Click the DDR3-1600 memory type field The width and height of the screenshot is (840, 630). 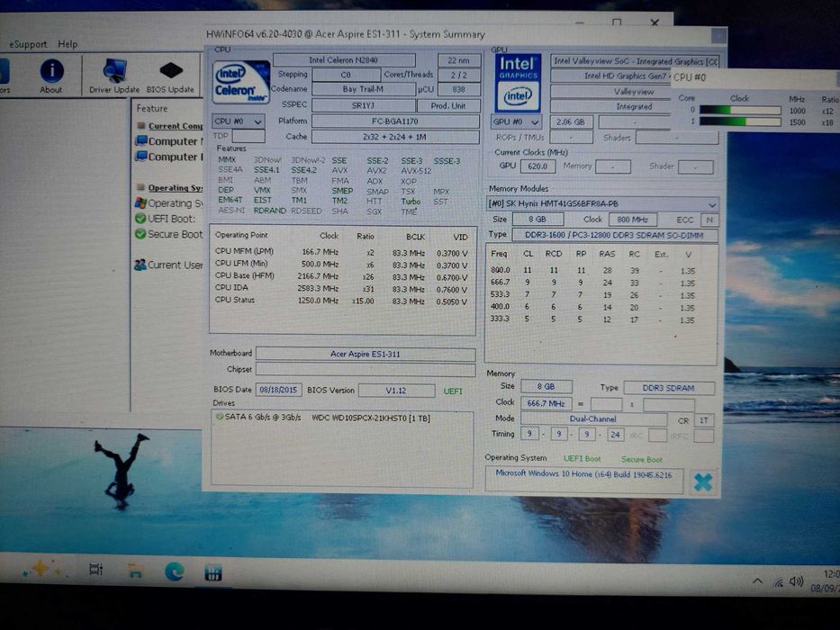[615, 235]
